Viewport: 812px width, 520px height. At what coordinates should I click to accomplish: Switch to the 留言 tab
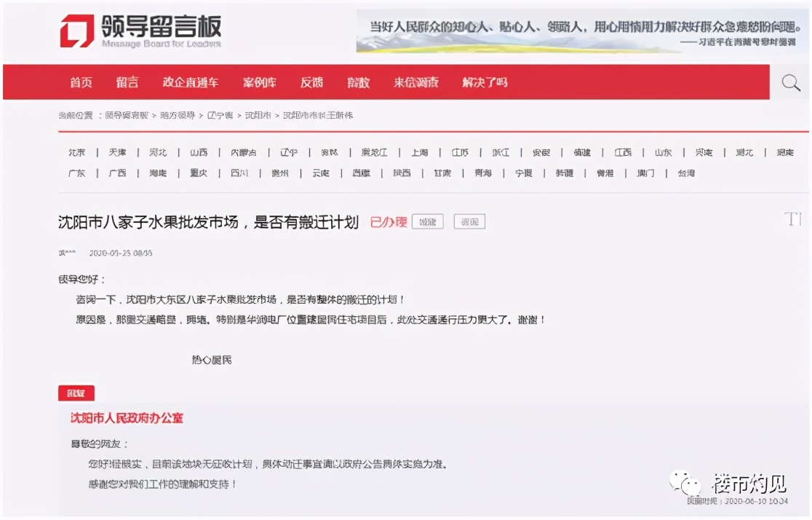127,82
